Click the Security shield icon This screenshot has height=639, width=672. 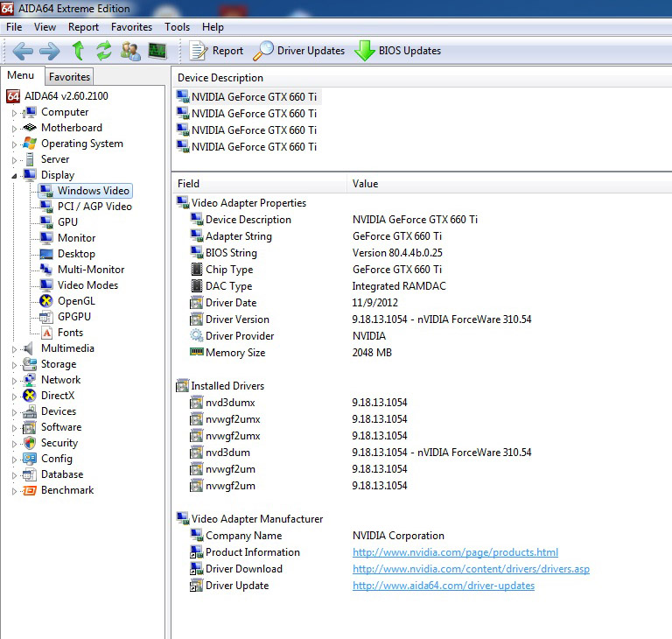click(29, 443)
